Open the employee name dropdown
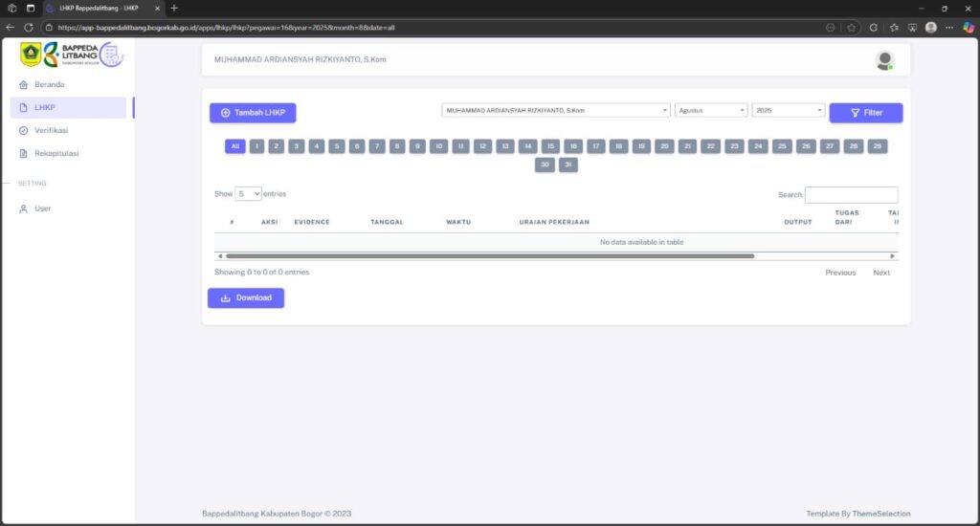980x526 pixels. pos(556,111)
